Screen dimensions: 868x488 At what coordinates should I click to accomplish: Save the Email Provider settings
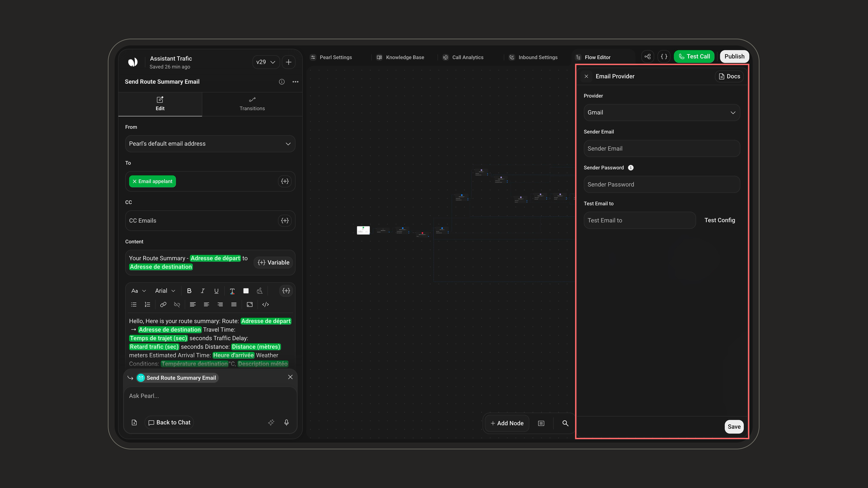click(734, 427)
